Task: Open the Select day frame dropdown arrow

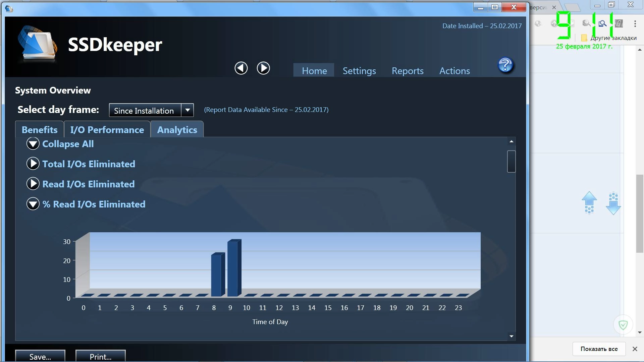Action: [187, 110]
